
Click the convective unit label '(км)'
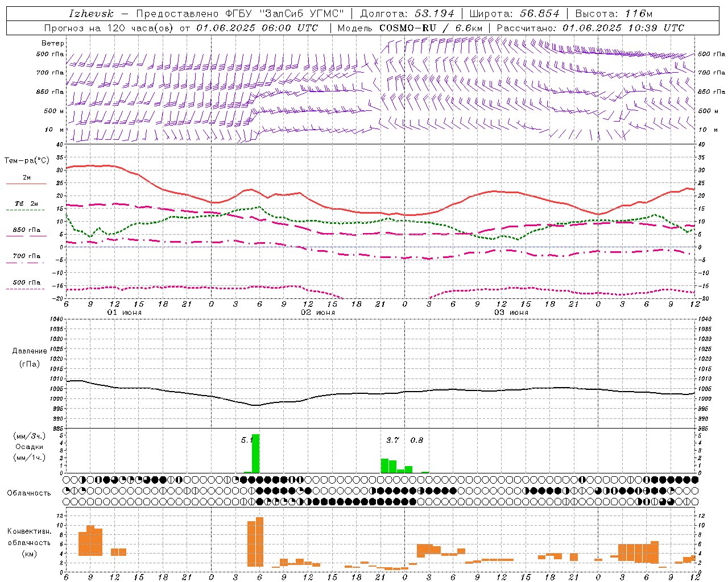[x=29, y=553]
